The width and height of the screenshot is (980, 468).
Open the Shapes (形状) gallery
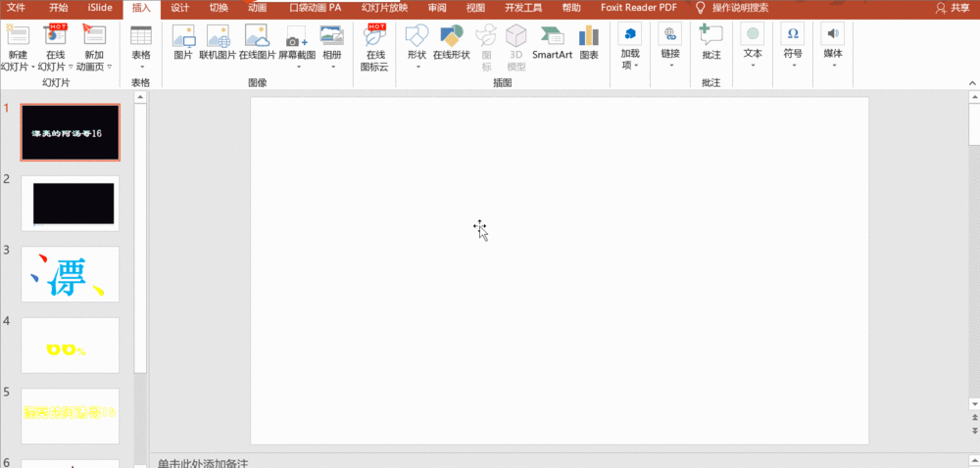pyautogui.click(x=416, y=35)
